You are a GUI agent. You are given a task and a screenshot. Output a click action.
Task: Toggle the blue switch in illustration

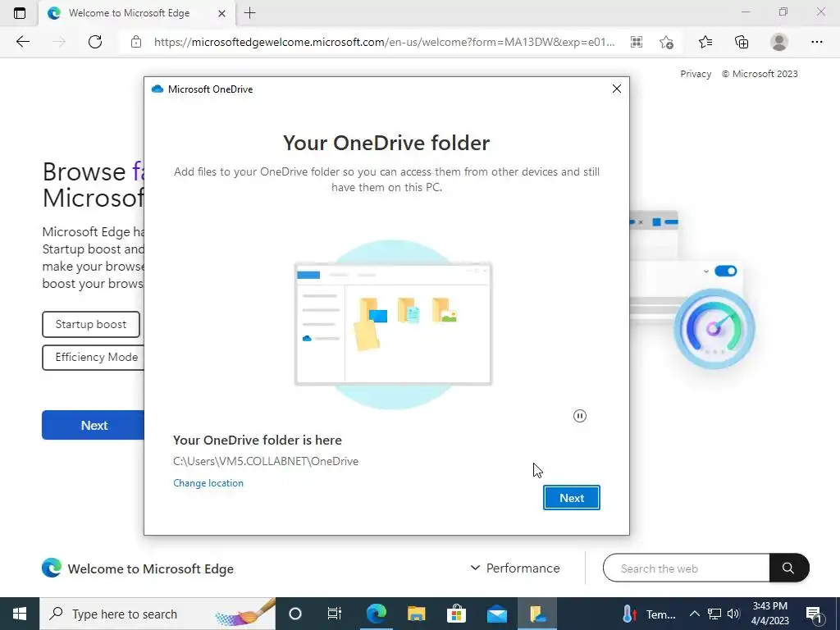(726, 271)
